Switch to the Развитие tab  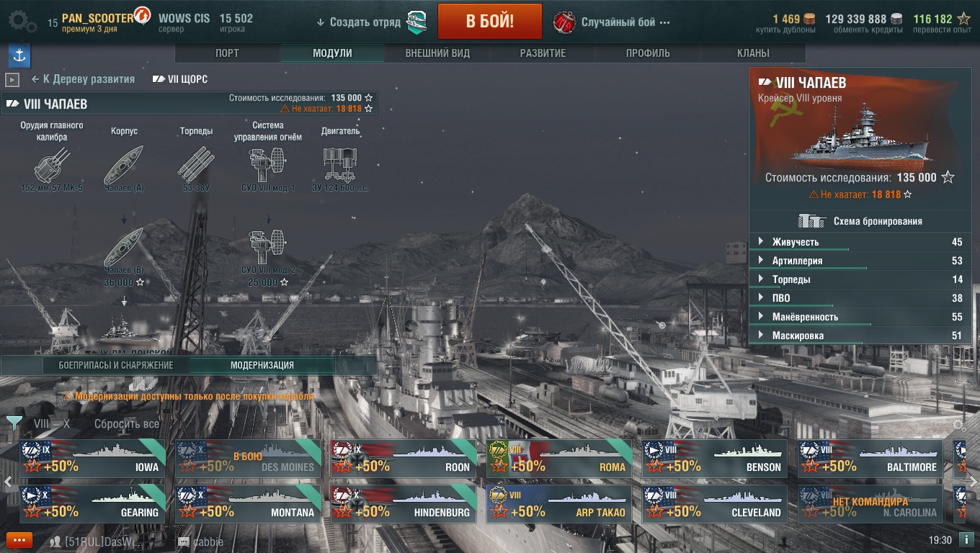coord(543,53)
